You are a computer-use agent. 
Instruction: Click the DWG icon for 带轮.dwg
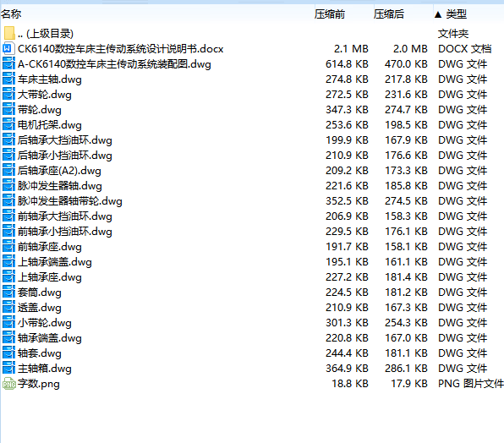8,110
